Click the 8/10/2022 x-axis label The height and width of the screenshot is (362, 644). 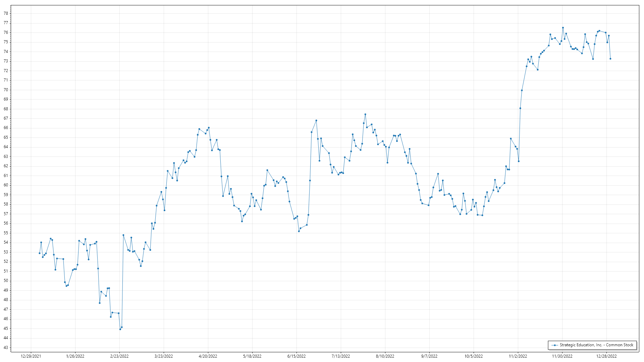tap(385, 356)
